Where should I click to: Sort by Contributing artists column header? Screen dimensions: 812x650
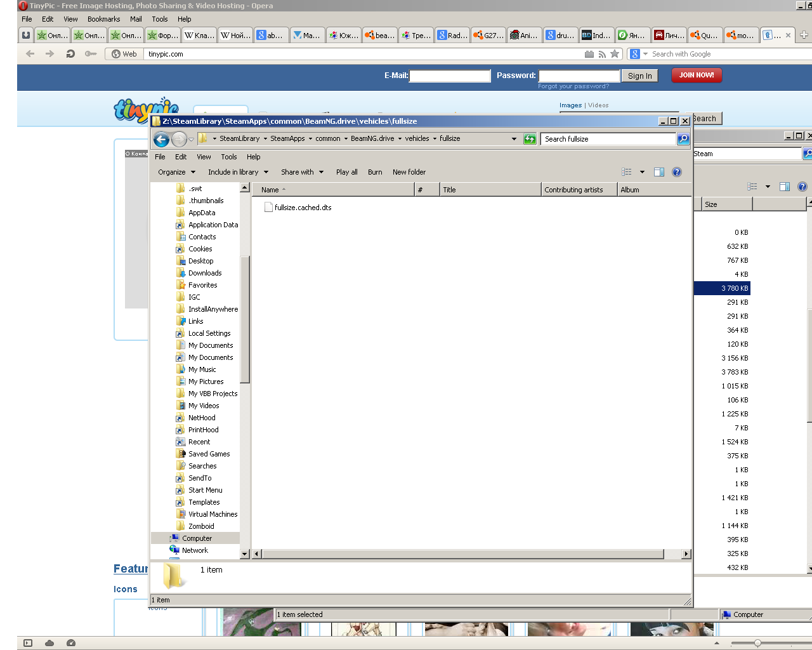[x=579, y=190]
